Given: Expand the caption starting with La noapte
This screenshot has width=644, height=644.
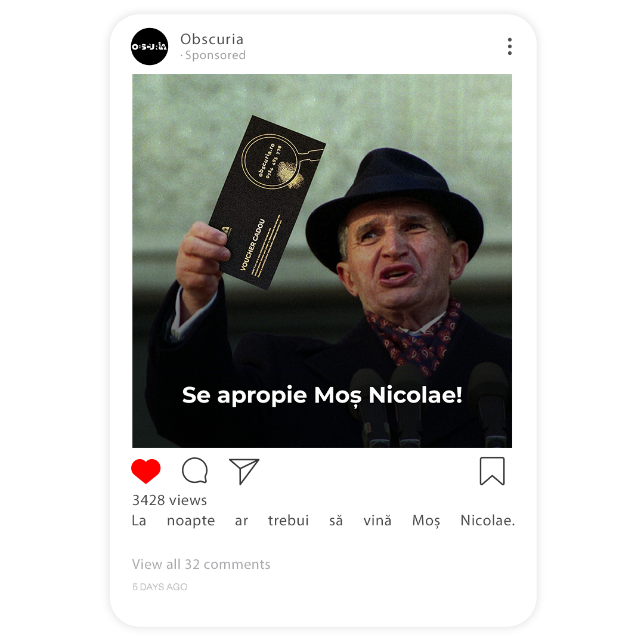Looking at the screenshot, I should click(323, 521).
